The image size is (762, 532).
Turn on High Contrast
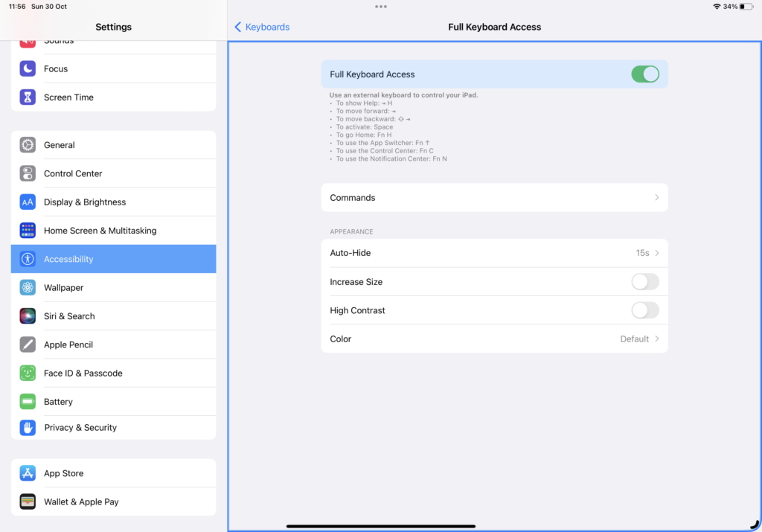[x=644, y=310]
